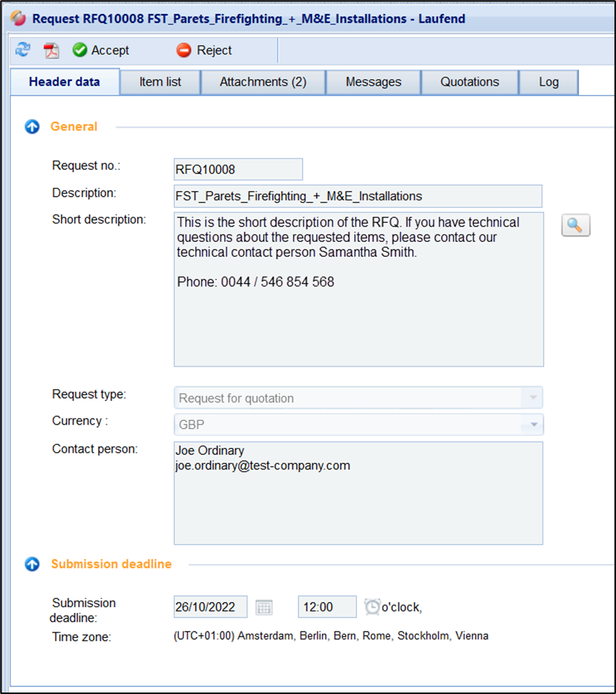
Task: Click the application logo in title bar
Action: [19, 18]
